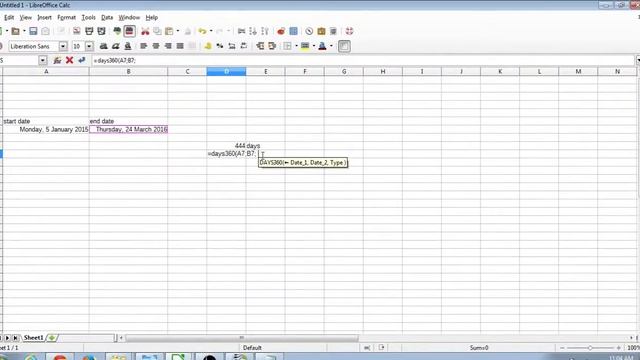Align cell text left
Screen dimensions: 640x360
[143, 46]
